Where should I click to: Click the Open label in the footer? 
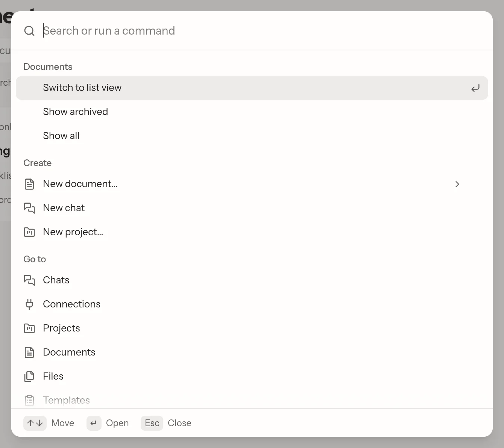[x=117, y=423]
